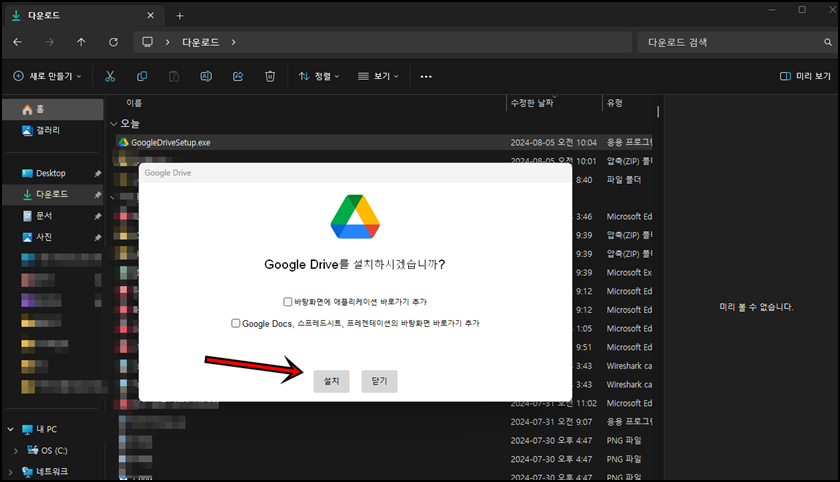Click the 닫기 close button in dialog
Image resolution: width=840 pixels, height=482 pixels.
tap(379, 381)
